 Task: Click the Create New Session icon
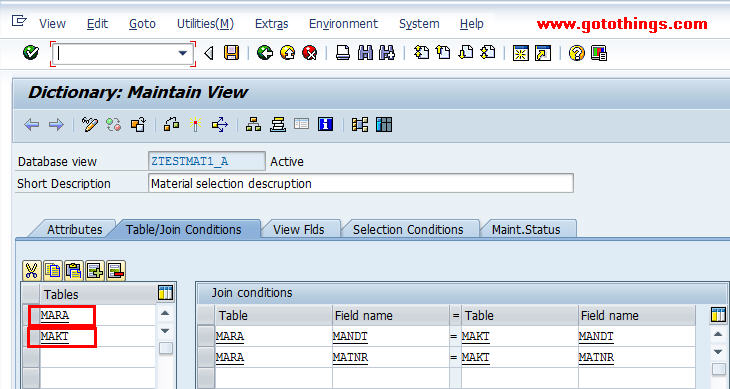pyautogui.click(x=520, y=53)
